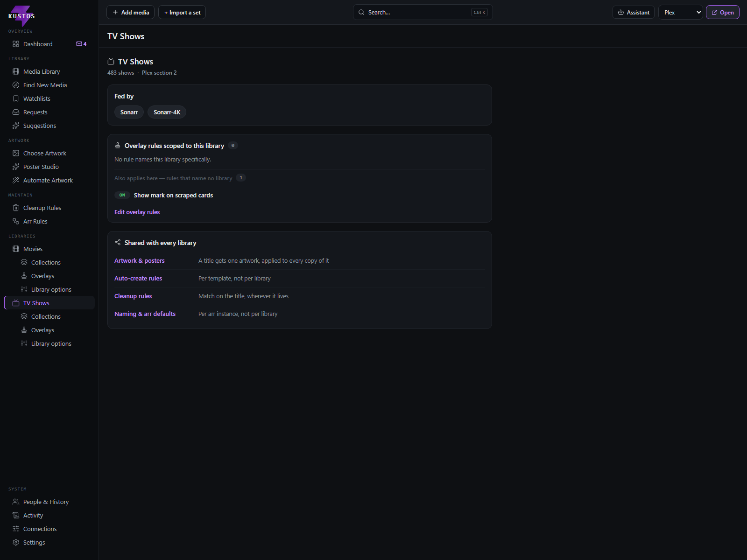Open the Auto-create rules link
Image resolution: width=747 pixels, height=560 pixels.
point(138,278)
